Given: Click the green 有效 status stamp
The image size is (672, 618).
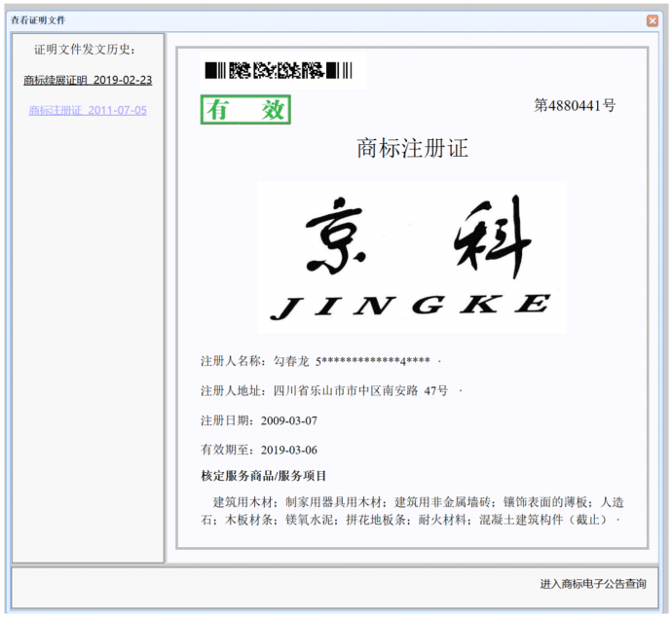Looking at the screenshot, I should pos(245,110).
